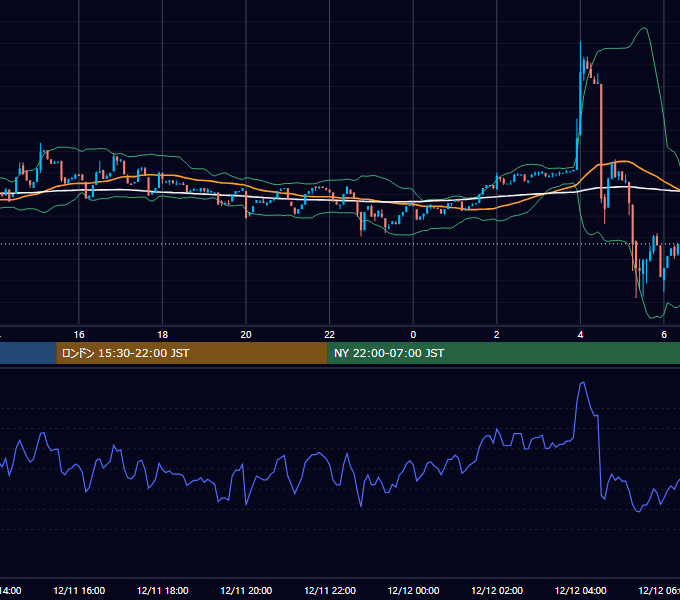Click the NY 22:00-07:00 JST session bar
680x600 pixels.
503,353
